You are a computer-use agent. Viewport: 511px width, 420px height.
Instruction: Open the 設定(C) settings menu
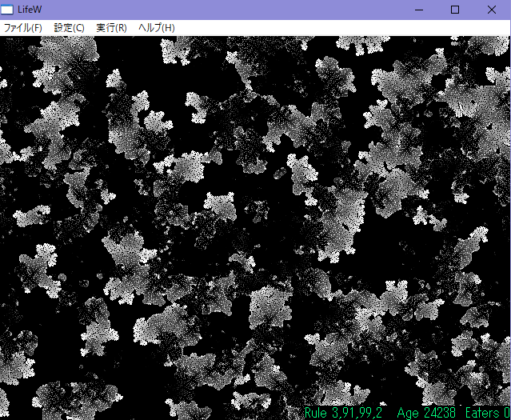(69, 28)
